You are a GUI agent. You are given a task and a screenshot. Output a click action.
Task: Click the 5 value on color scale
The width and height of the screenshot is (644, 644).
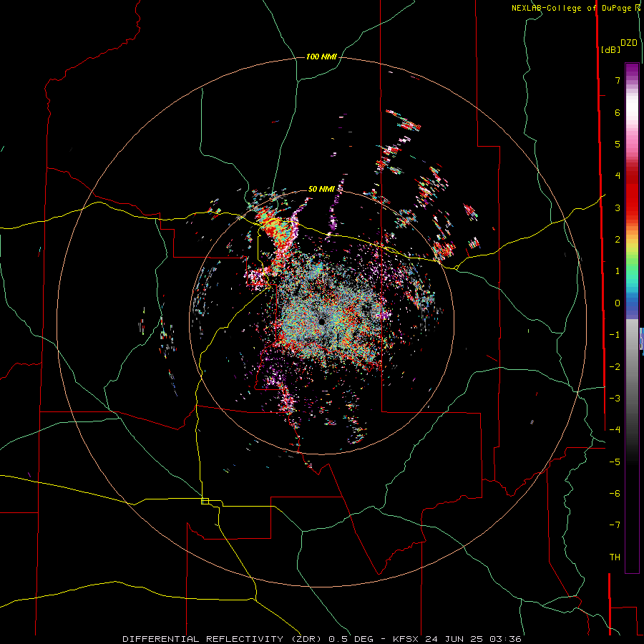(618, 144)
